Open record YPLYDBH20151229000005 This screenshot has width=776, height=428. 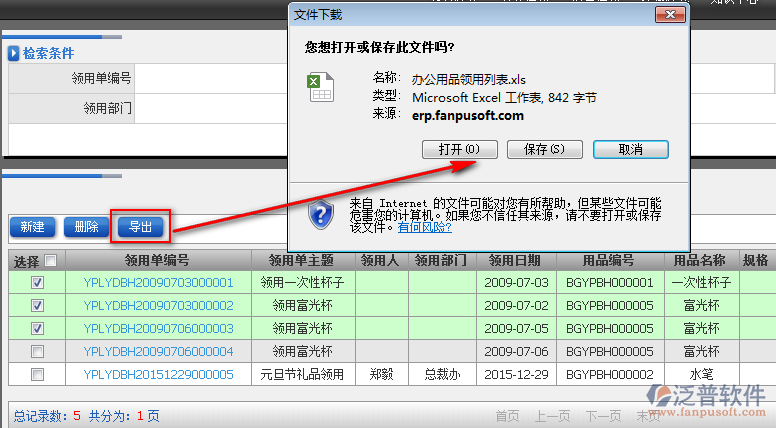158,375
